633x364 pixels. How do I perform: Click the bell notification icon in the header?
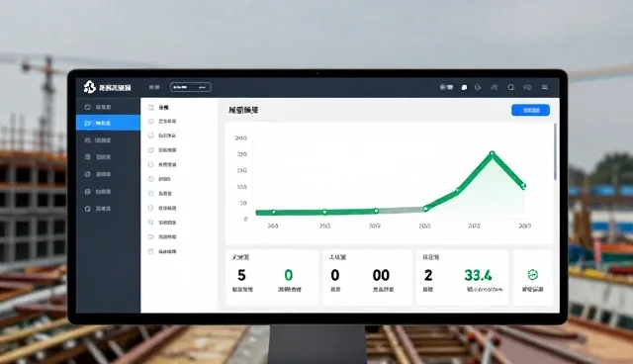[x=510, y=87]
